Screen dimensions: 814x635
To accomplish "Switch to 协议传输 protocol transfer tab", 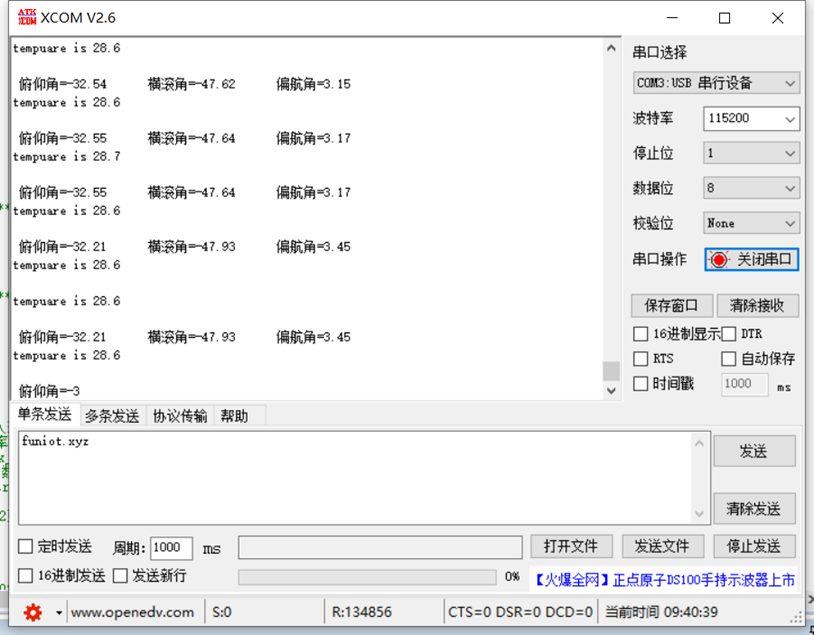I will click(180, 416).
